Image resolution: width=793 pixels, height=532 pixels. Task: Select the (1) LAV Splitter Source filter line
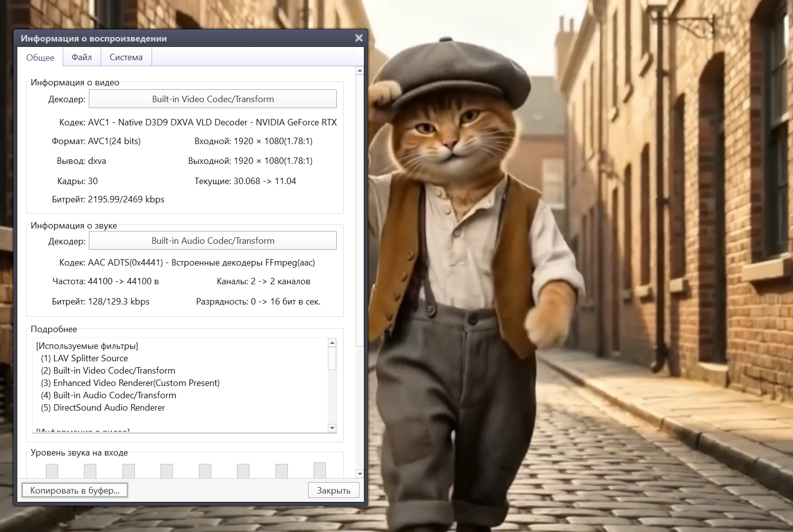pos(84,358)
